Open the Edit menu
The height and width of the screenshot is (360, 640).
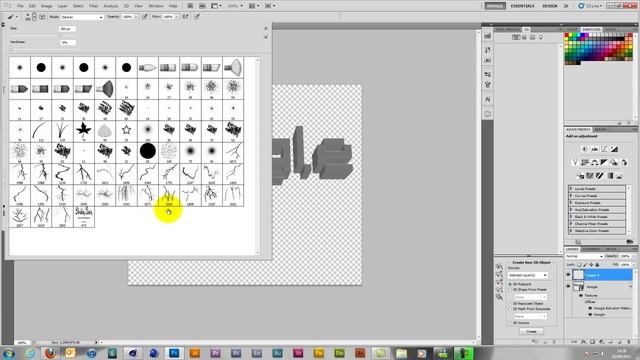point(32,6)
